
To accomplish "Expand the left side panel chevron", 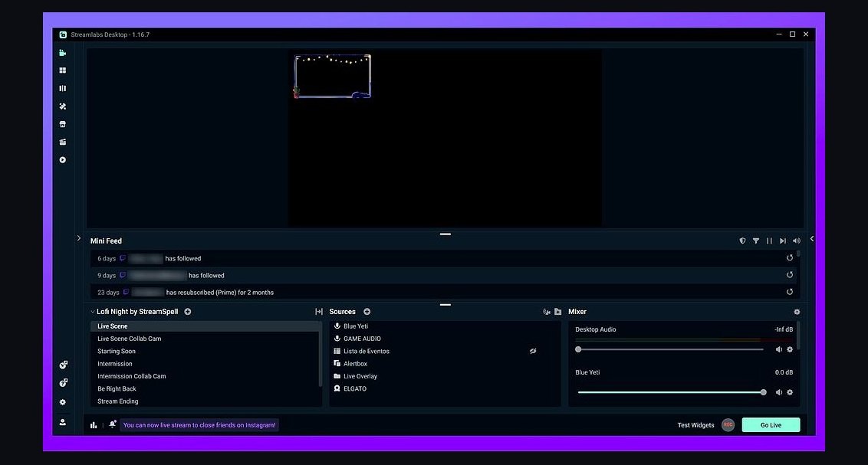I will click(x=79, y=238).
